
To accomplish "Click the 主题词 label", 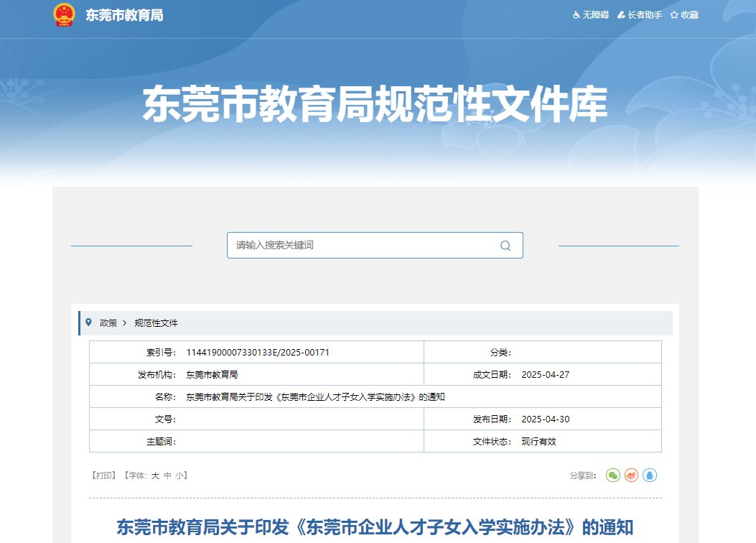I will [x=161, y=441].
